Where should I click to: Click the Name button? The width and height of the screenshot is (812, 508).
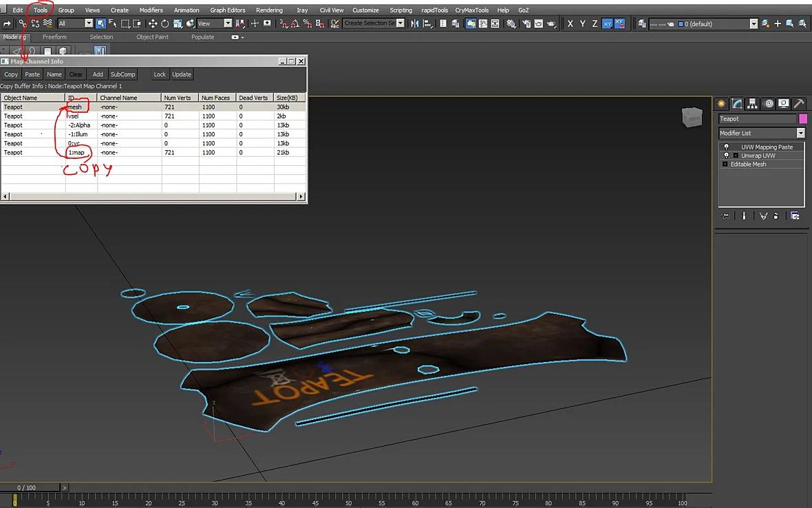(x=54, y=74)
